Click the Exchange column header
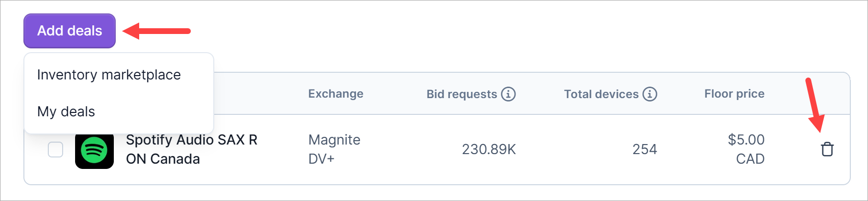The image size is (868, 201). [336, 94]
